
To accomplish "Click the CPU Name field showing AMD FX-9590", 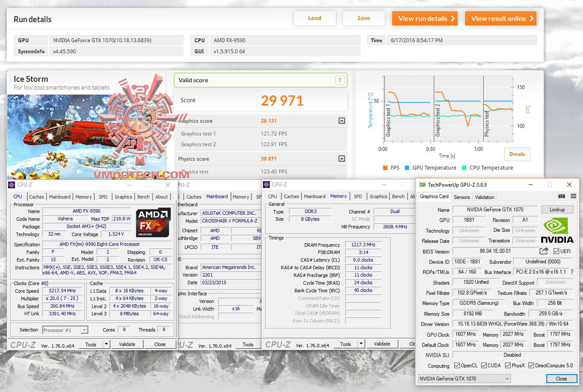I will [87, 211].
